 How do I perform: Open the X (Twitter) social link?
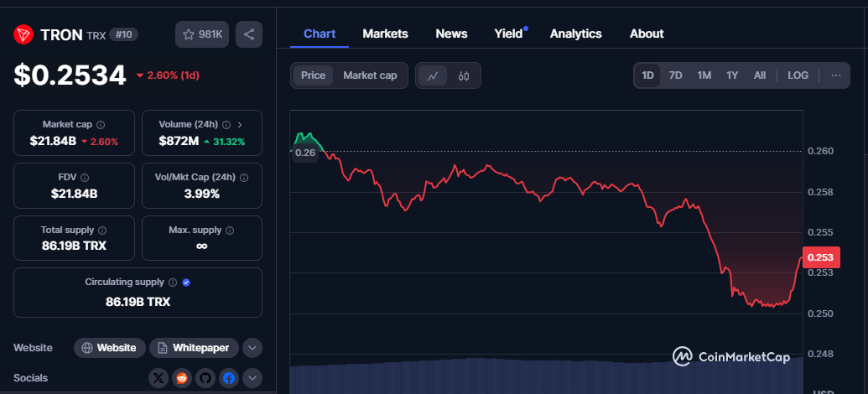click(x=159, y=379)
